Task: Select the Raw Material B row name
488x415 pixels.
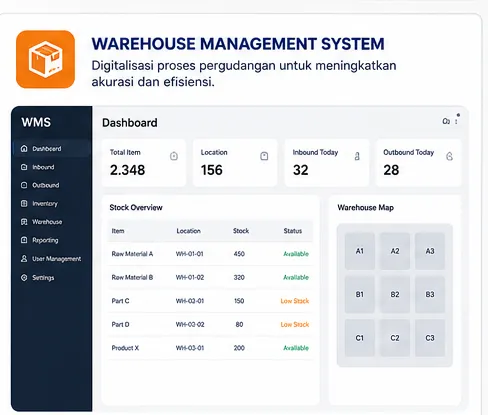Action: [132, 277]
